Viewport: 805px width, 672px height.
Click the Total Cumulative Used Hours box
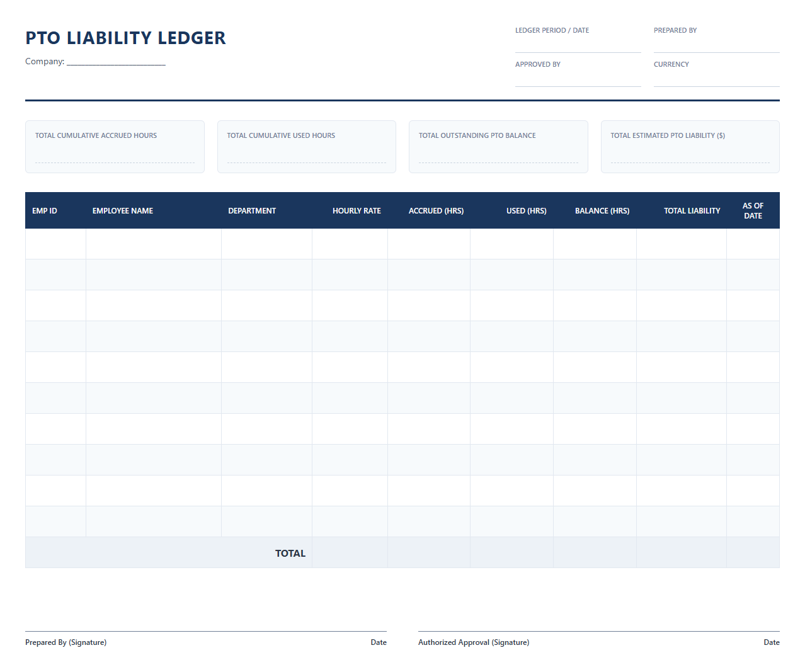pyautogui.click(x=307, y=147)
